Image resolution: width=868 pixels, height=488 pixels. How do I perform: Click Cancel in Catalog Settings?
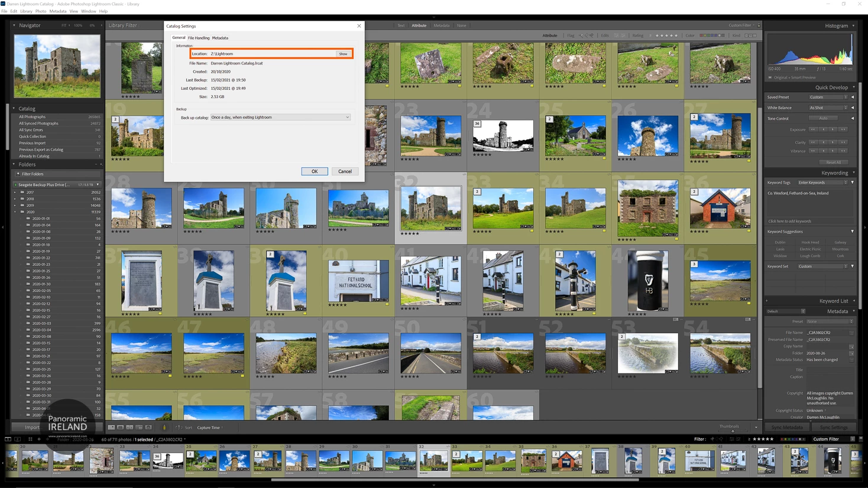pos(345,171)
